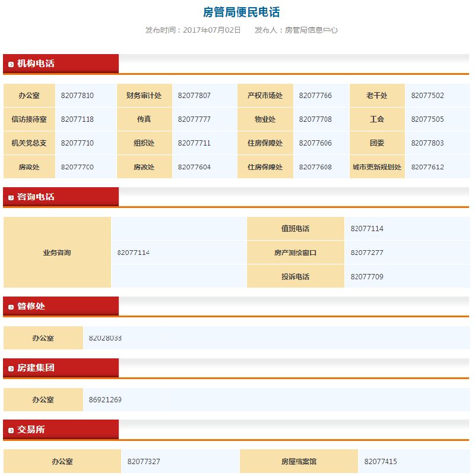This screenshot has width=475, height=476.
Task: Select the 信访接待室 label cell
Action: coord(29,119)
